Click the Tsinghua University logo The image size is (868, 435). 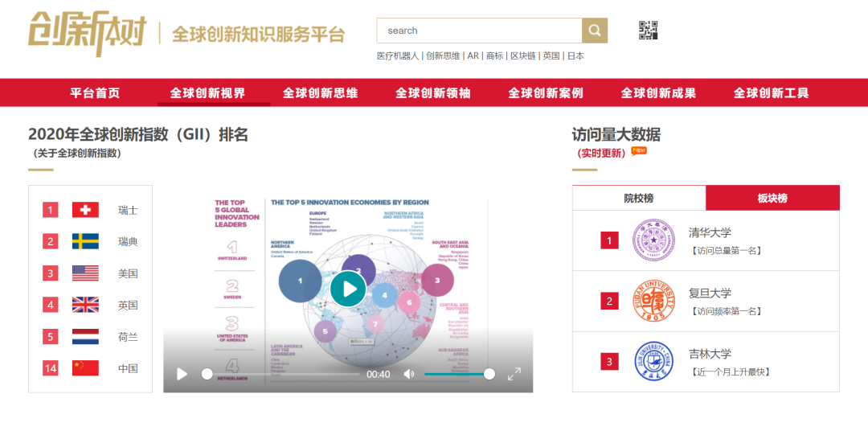(x=653, y=240)
